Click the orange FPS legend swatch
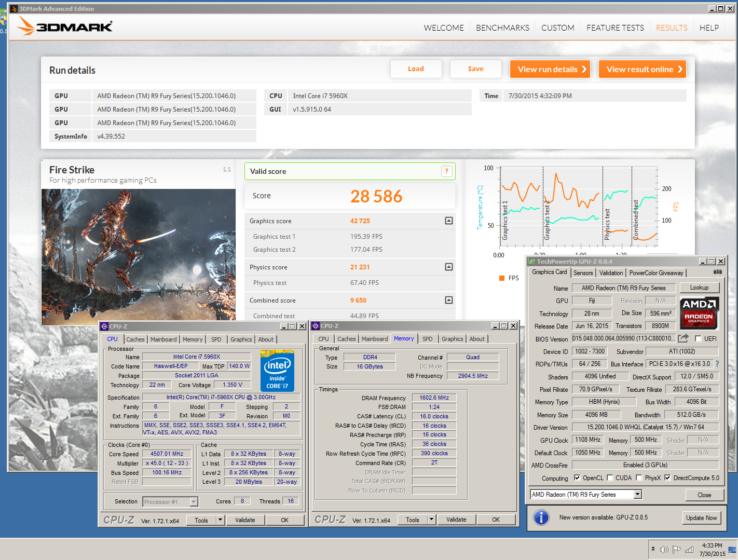This screenshot has height=560, width=738. (x=502, y=278)
